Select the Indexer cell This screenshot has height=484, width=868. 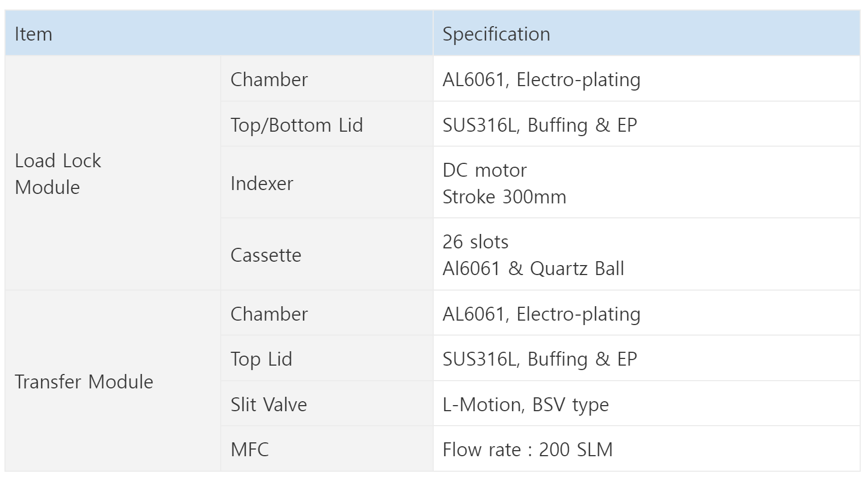327,183
